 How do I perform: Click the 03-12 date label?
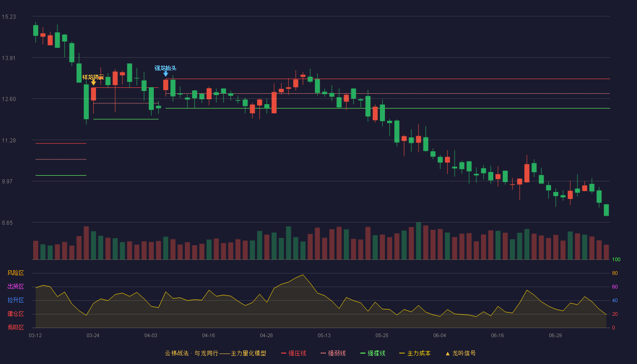(x=35, y=335)
